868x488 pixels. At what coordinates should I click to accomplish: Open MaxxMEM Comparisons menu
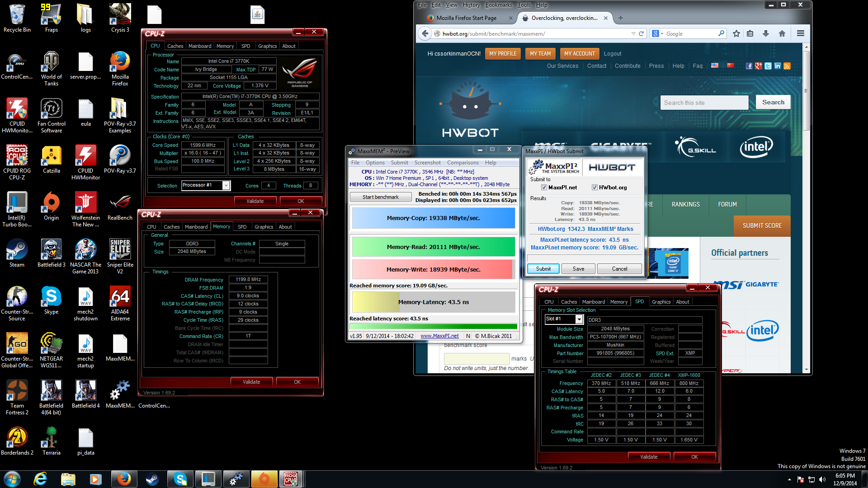[462, 163]
